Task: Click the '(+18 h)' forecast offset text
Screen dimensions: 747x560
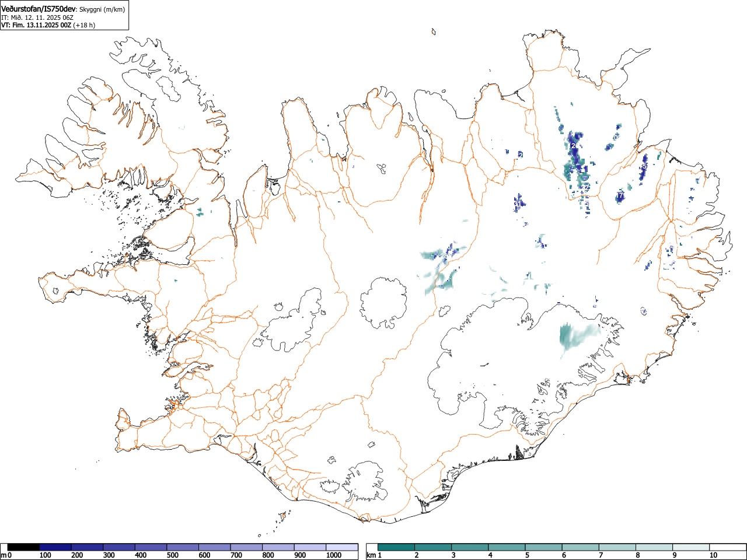Action: 85,25
